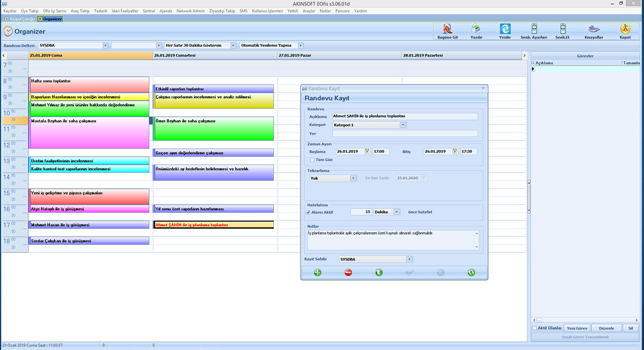Click the Bugüne Git toolbar icon
The height and width of the screenshot is (350, 644).
click(447, 29)
